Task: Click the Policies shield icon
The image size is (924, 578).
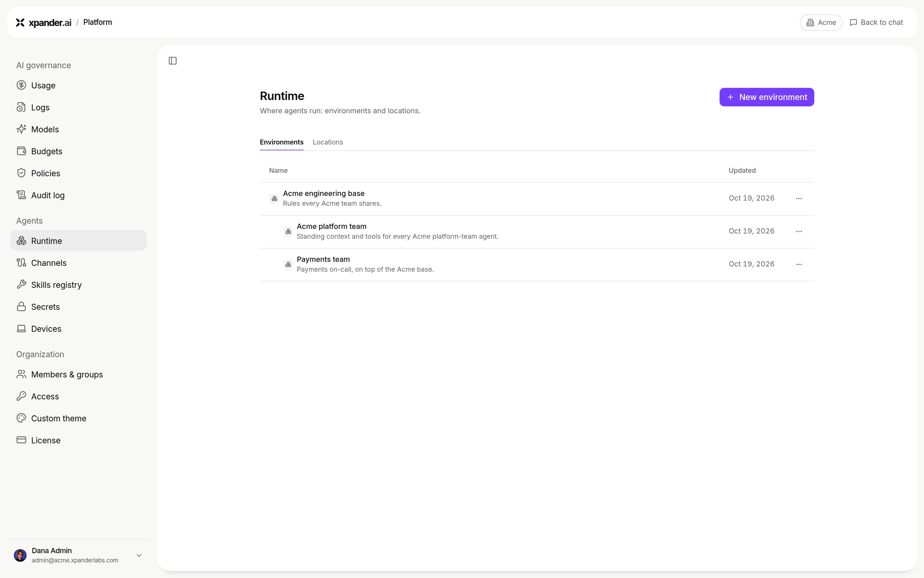Action: [x=21, y=173]
